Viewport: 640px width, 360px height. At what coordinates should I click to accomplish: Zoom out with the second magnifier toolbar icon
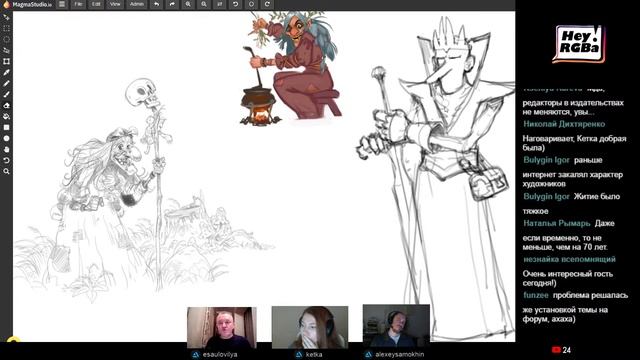[204, 4]
